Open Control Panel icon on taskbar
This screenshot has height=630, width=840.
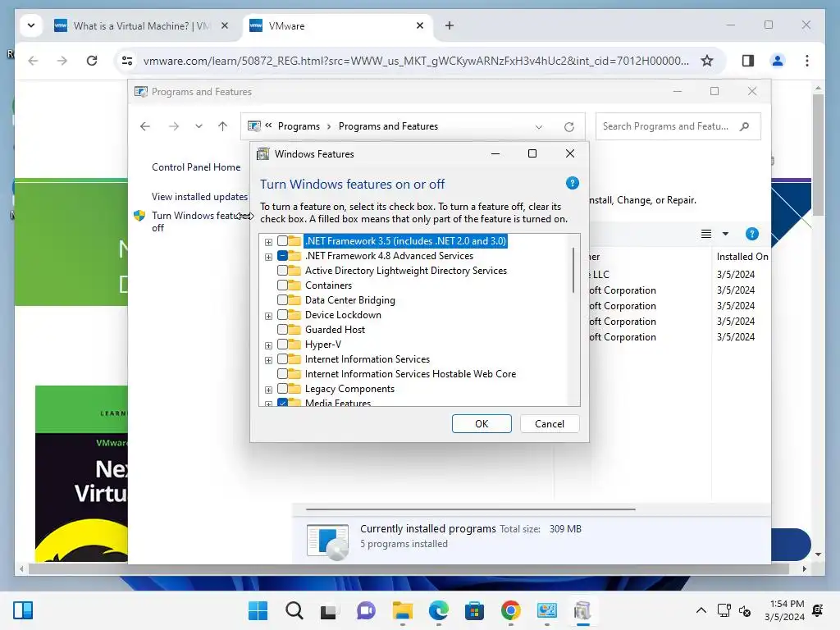(546, 610)
